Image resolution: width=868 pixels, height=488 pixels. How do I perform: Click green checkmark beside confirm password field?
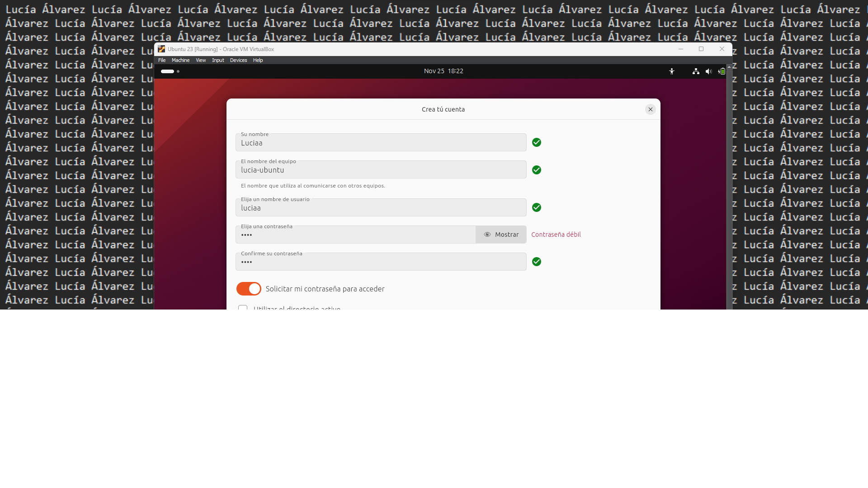click(x=537, y=262)
